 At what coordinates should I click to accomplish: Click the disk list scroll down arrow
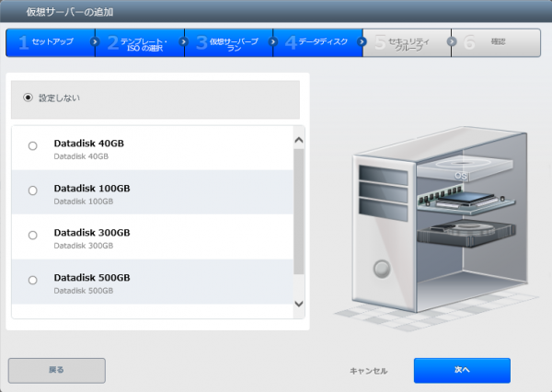point(298,304)
